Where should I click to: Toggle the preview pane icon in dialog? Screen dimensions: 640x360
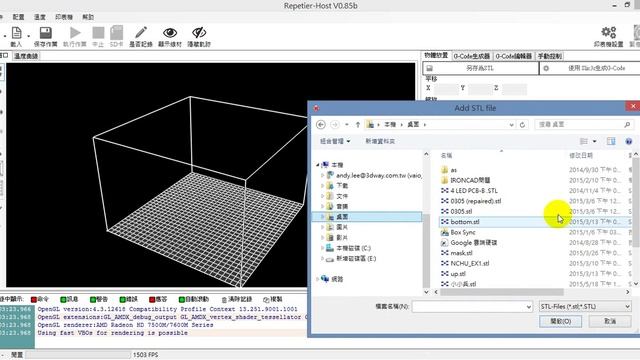coord(611,141)
